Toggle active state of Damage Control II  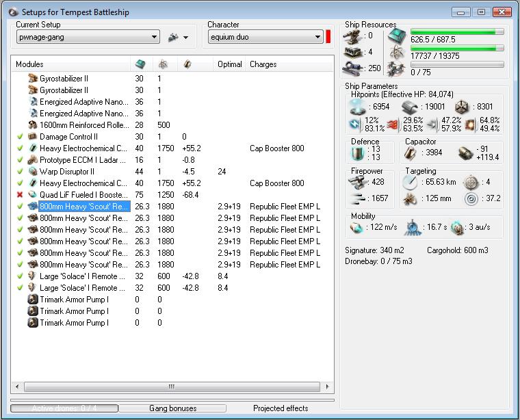tap(20, 137)
